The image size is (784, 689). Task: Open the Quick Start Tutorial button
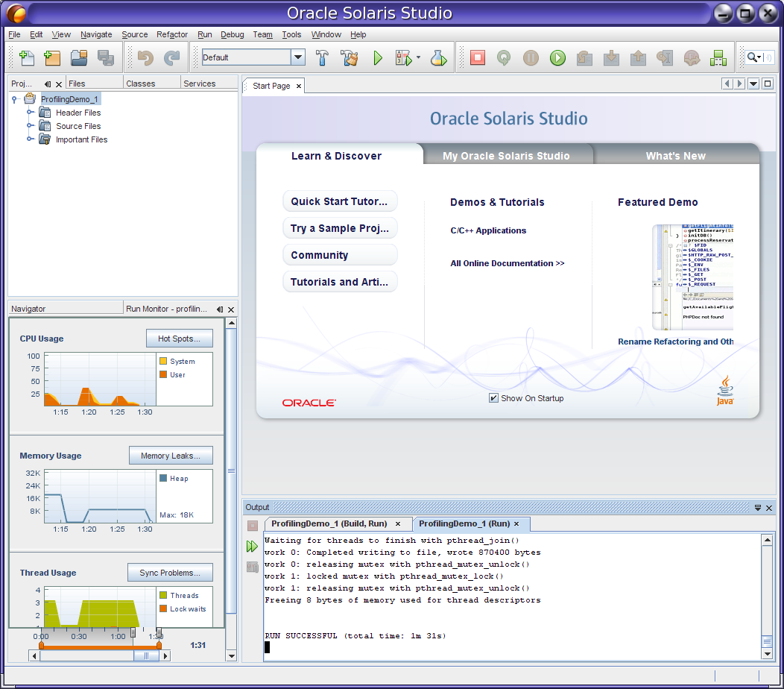coord(340,201)
